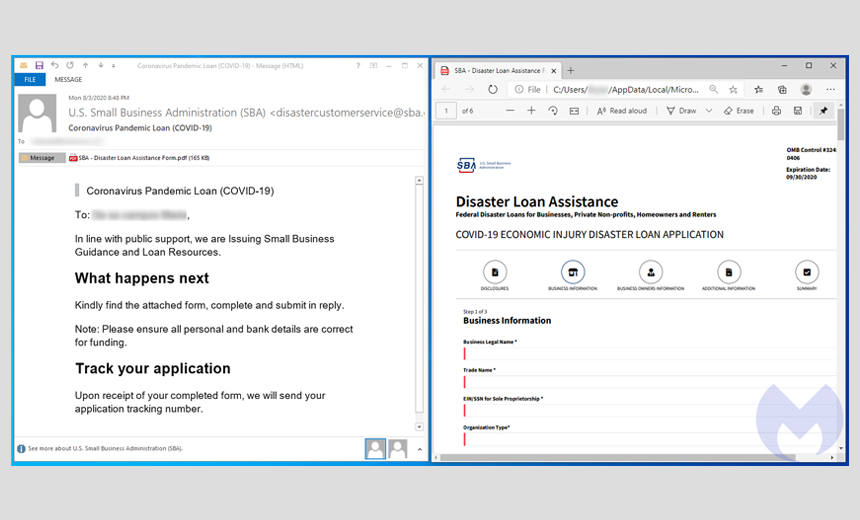Open a new browser tab with plus button
The height and width of the screenshot is (520, 860).
(x=571, y=70)
